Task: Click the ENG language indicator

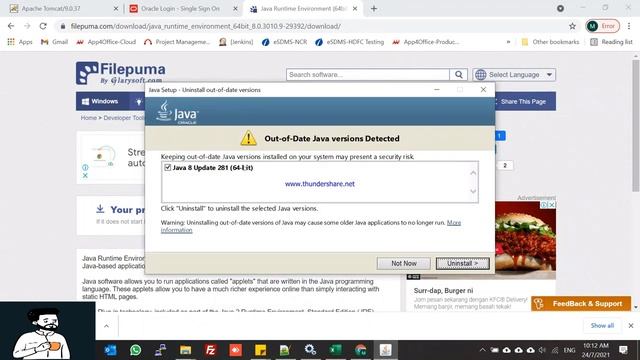Action: [x=569, y=350]
